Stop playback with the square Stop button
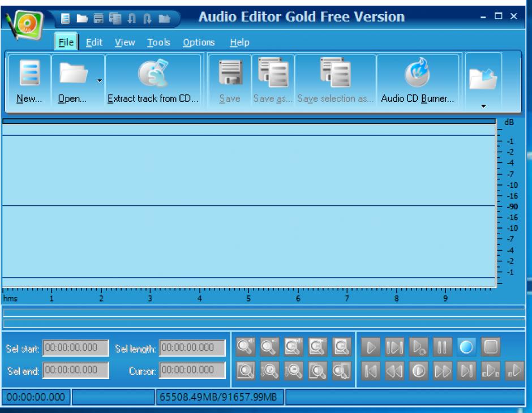This screenshot has width=532, height=413. pyautogui.click(x=491, y=347)
